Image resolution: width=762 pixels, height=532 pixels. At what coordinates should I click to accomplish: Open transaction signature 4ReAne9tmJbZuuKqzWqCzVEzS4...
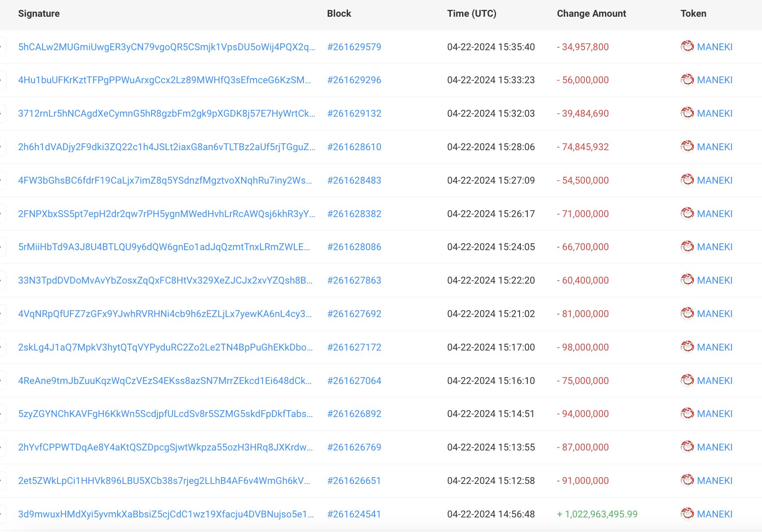coord(165,381)
